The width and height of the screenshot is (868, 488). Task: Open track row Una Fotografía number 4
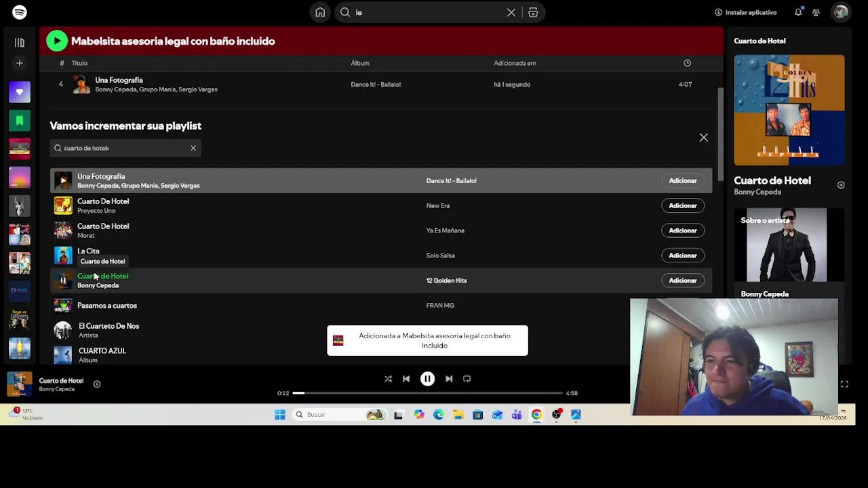pos(380,85)
